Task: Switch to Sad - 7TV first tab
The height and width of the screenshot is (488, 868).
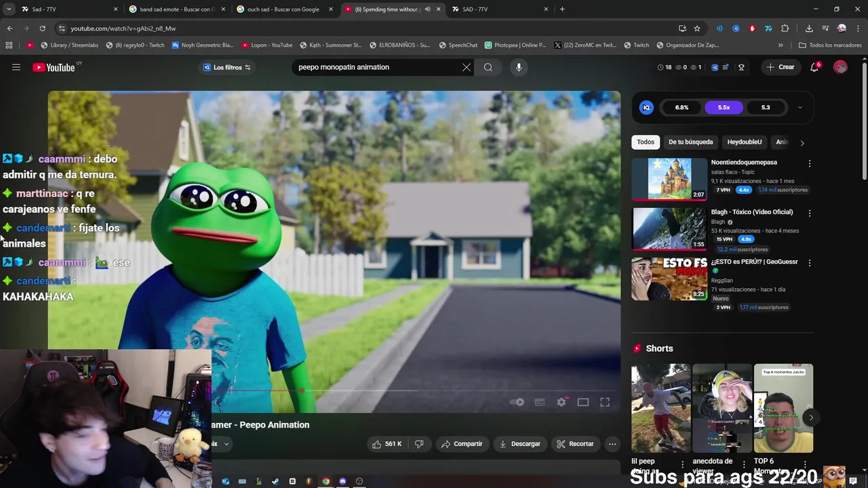Action: 68,9
